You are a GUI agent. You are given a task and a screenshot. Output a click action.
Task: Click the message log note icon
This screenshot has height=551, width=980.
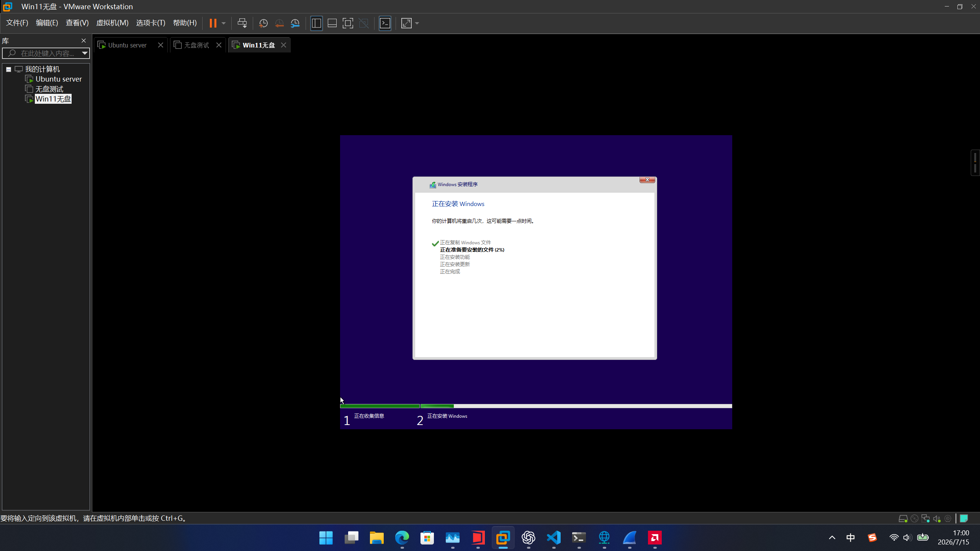(964, 518)
